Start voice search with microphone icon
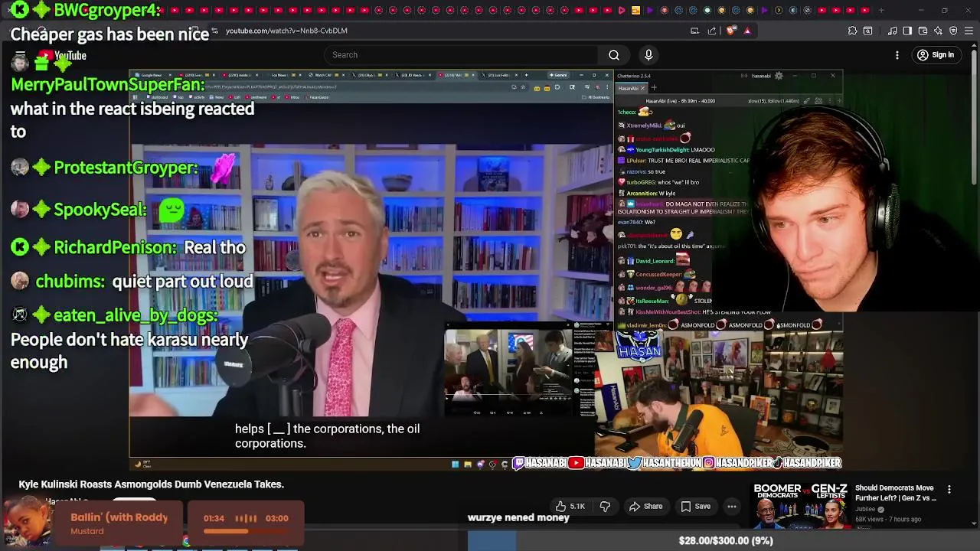Viewport: 980px width, 551px height. pyautogui.click(x=648, y=55)
